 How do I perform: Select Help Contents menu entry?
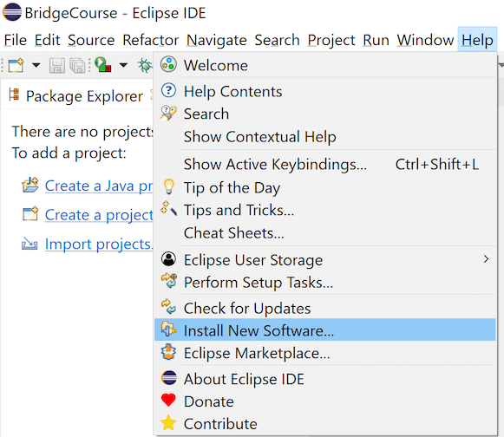click(325, 91)
